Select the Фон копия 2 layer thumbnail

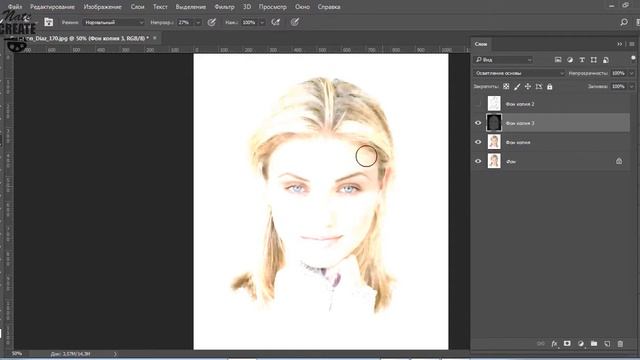pos(494,104)
